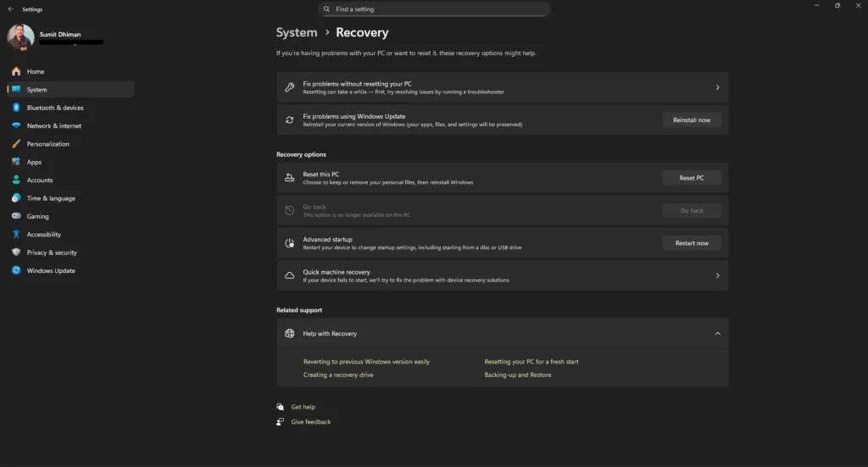
Task: Click the Go back history icon
Action: [x=290, y=210]
